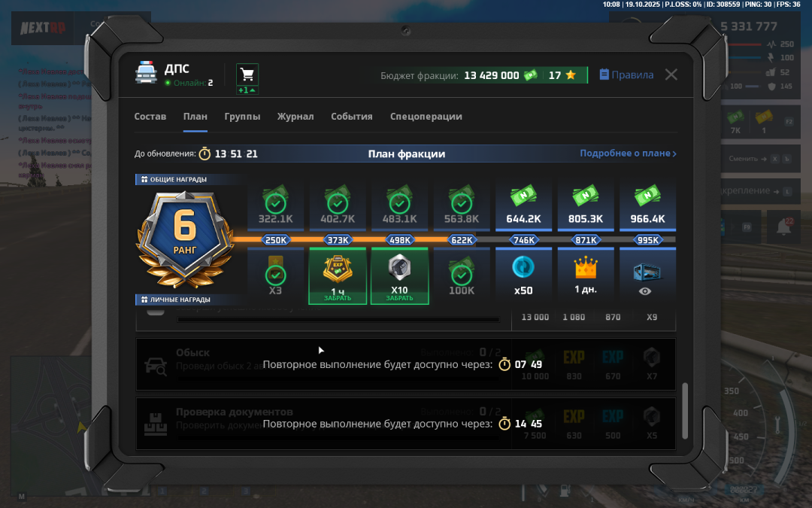This screenshot has height=508, width=812.
Task: Click the completed 322.1K reward checkmark
Action: (x=276, y=203)
